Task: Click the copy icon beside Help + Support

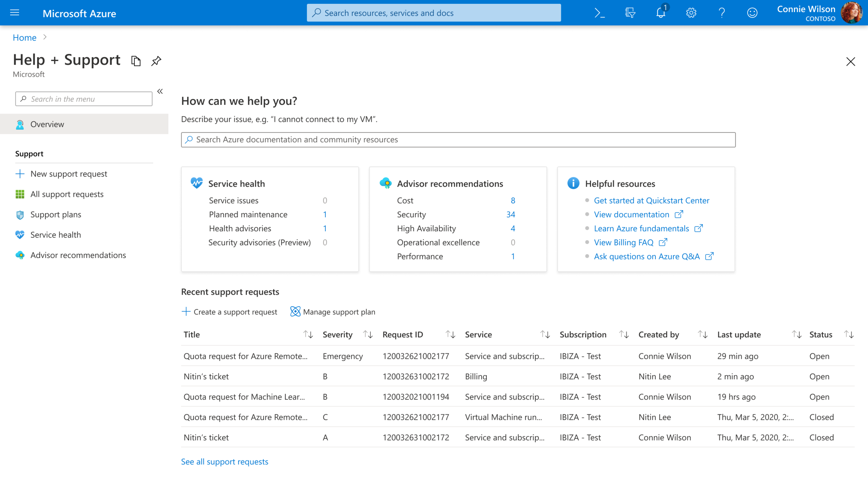Action: tap(136, 61)
